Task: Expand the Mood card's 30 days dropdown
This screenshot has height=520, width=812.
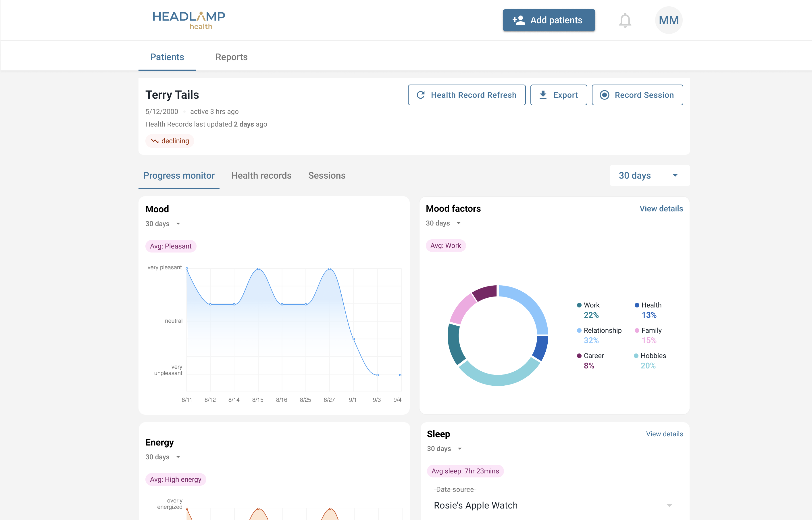Action: pyautogui.click(x=163, y=223)
